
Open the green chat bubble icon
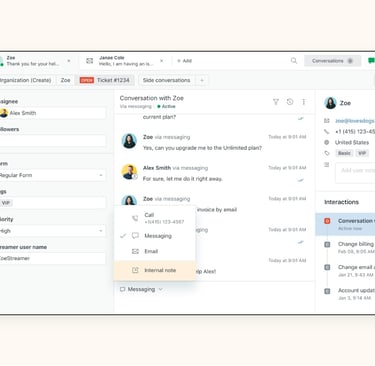371,61
